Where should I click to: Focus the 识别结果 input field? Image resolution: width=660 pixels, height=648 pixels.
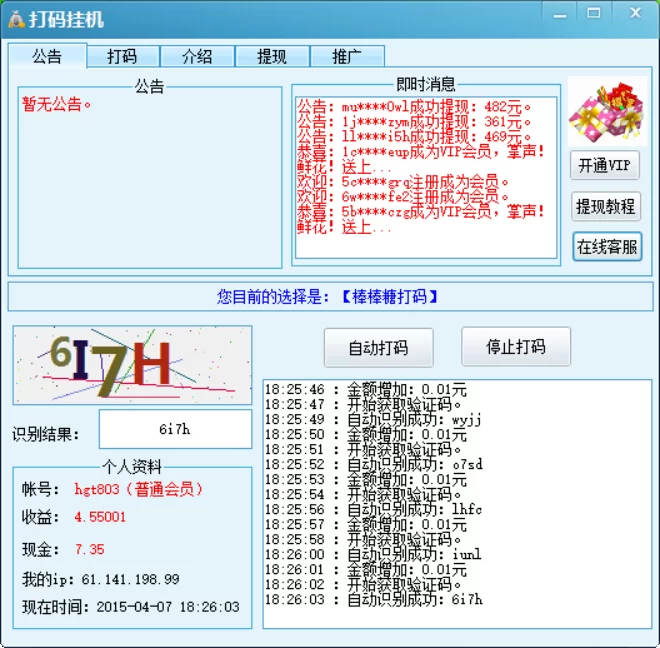[x=175, y=429]
